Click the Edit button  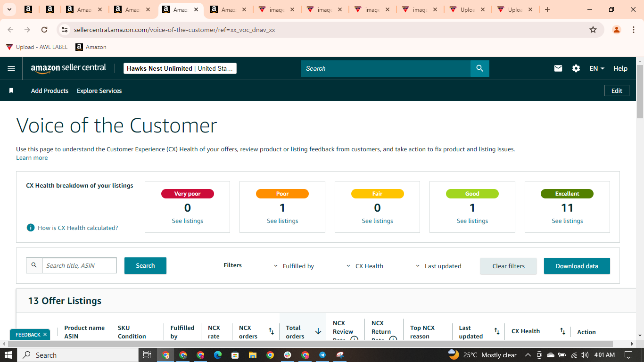pyautogui.click(x=617, y=90)
